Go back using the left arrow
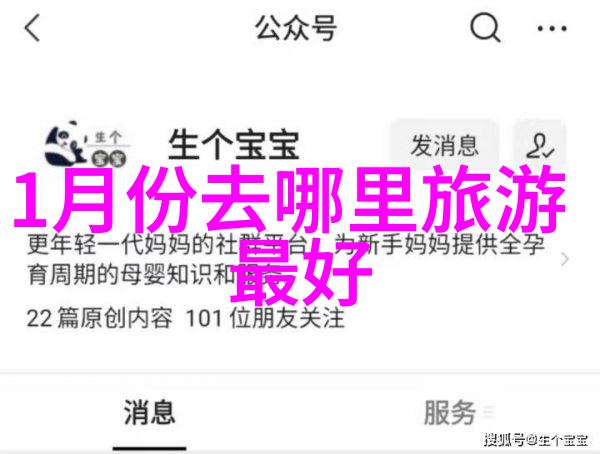 [x=32, y=28]
